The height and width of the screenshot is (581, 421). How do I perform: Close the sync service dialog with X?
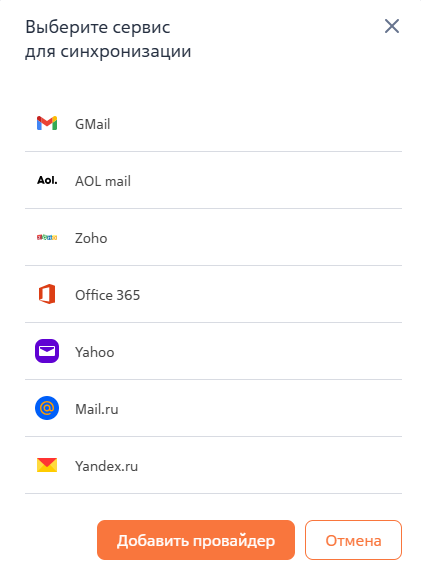pos(392,26)
